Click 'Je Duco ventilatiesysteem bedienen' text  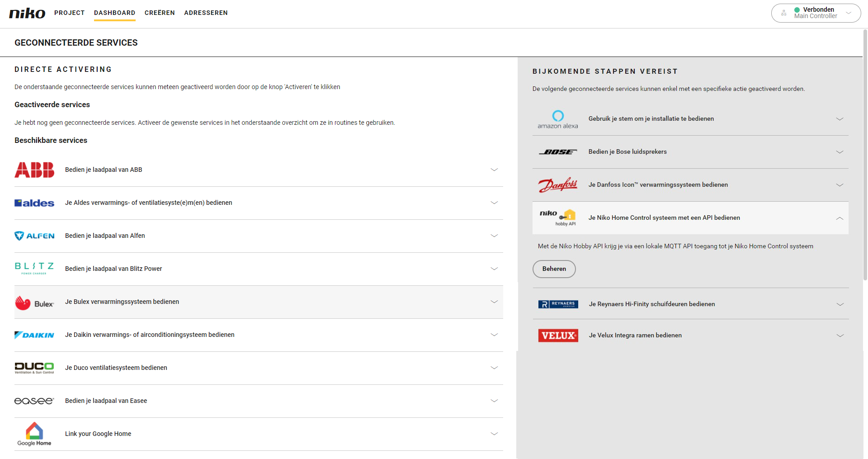click(116, 368)
